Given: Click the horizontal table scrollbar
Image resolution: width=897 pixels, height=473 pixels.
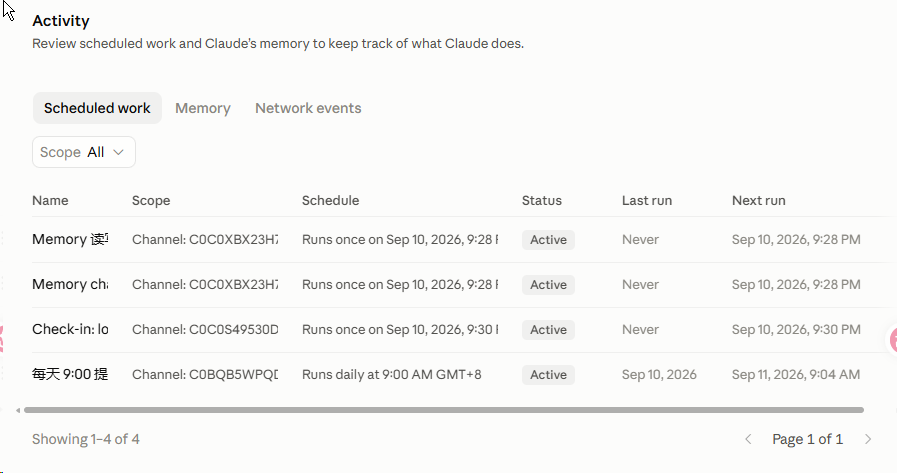Looking at the screenshot, I should click(x=443, y=410).
